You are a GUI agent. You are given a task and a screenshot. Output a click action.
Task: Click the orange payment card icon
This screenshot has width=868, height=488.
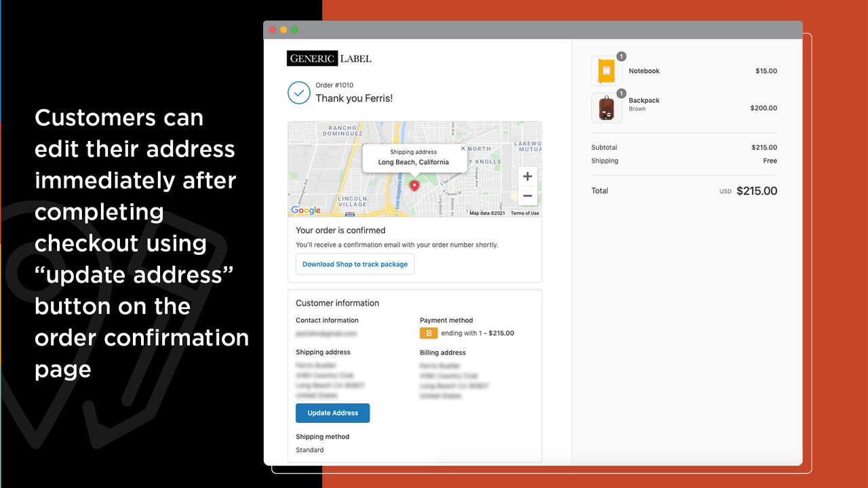[x=429, y=333]
